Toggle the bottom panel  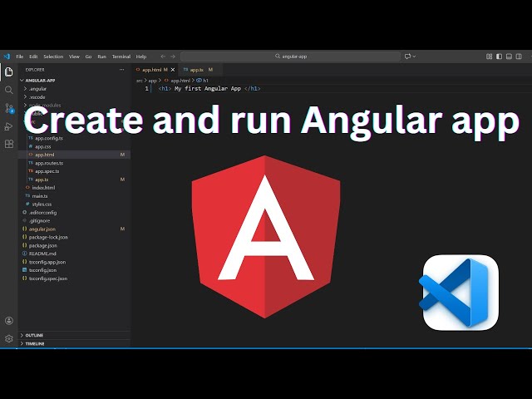[x=509, y=57]
